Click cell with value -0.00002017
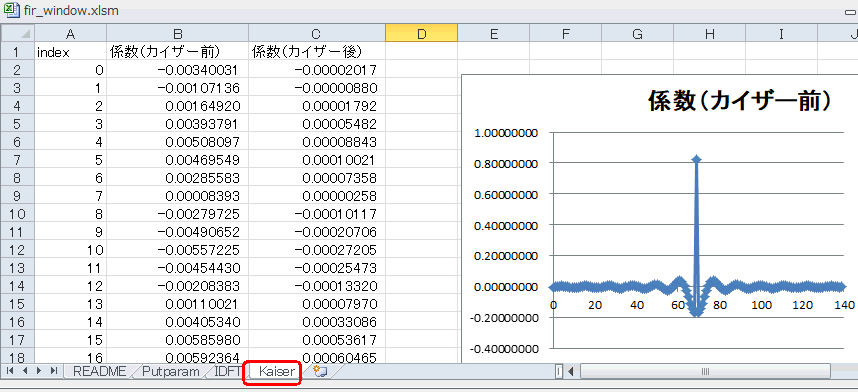 point(317,70)
